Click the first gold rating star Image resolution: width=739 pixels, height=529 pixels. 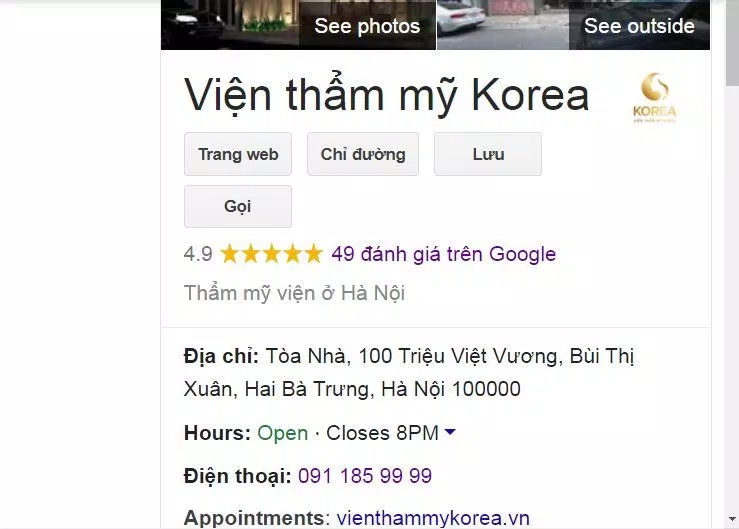230,254
